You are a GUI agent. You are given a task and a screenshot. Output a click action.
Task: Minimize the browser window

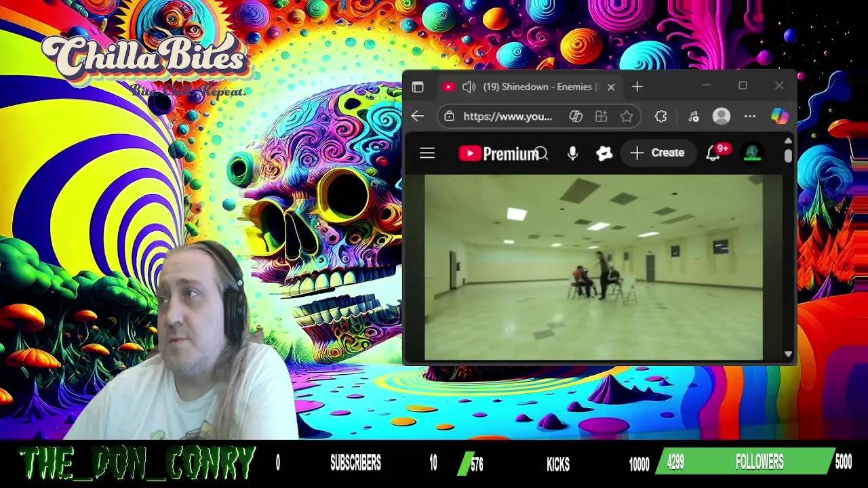point(707,86)
